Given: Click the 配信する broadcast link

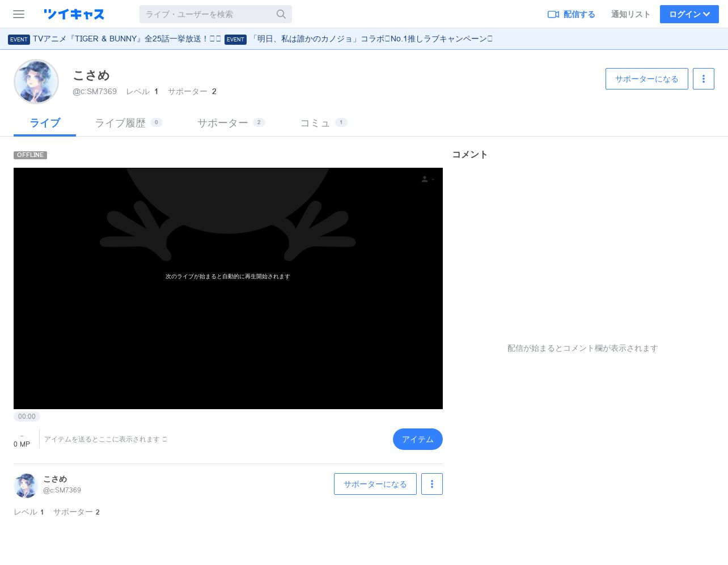Looking at the screenshot, I should tap(572, 14).
